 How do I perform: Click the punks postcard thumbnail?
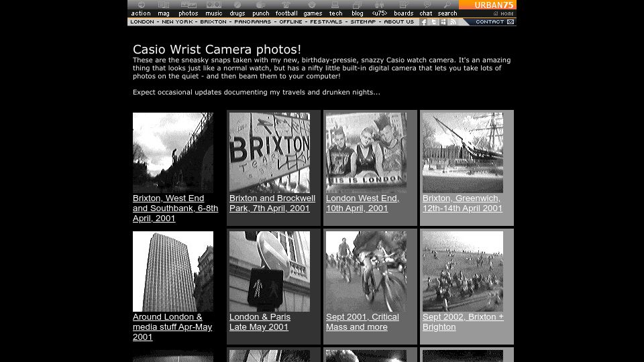[x=366, y=153]
